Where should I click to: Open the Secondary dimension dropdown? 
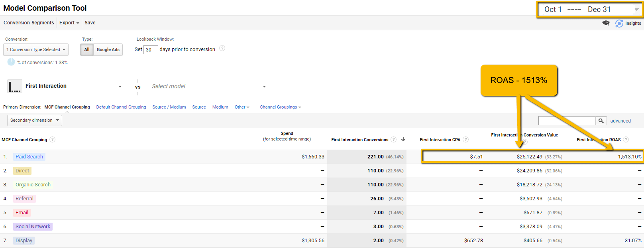tap(35, 120)
